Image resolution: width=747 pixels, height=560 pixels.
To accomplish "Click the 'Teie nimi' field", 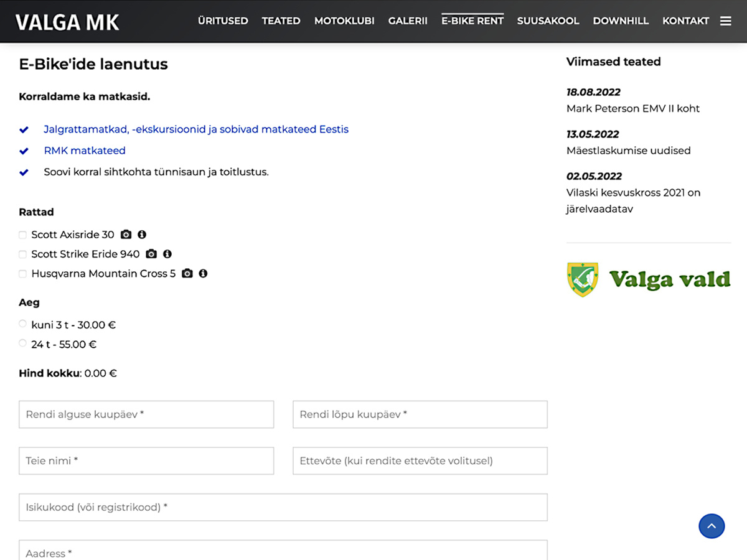I will pyautogui.click(x=146, y=461).
